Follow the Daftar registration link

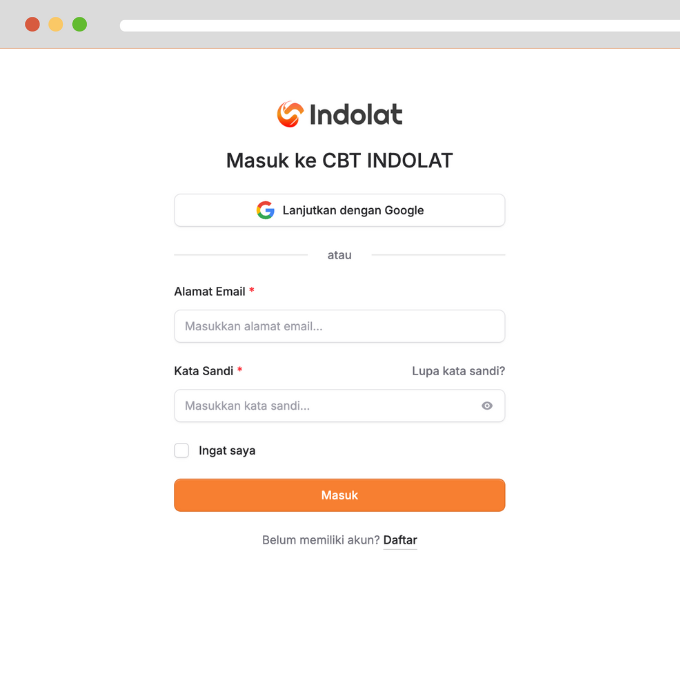(400, 540)
